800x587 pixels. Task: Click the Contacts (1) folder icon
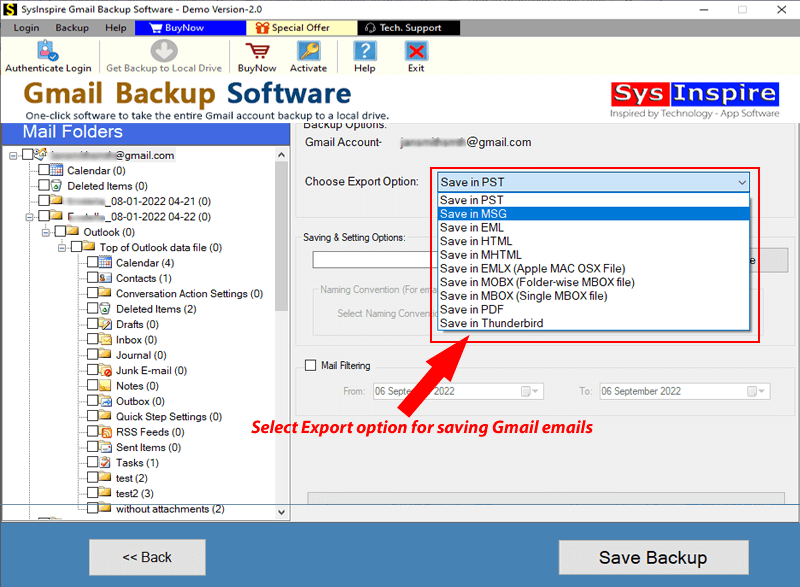(105, 278)
